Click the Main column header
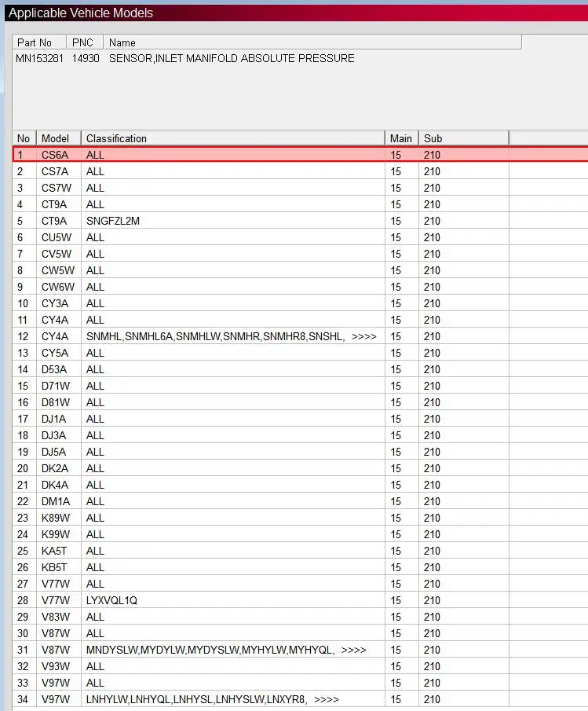The image size is (588, 711). tap(402, 138)
